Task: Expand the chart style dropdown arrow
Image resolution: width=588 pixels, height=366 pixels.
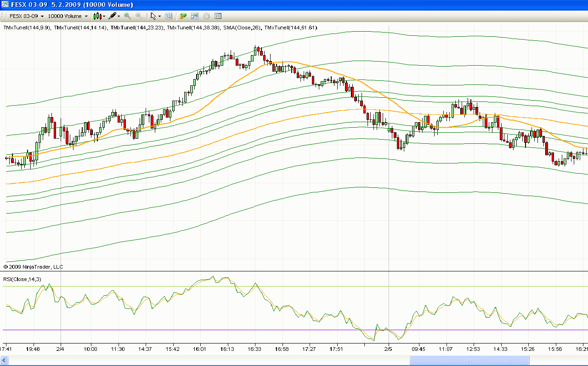Action: click(x=104, y=16)
